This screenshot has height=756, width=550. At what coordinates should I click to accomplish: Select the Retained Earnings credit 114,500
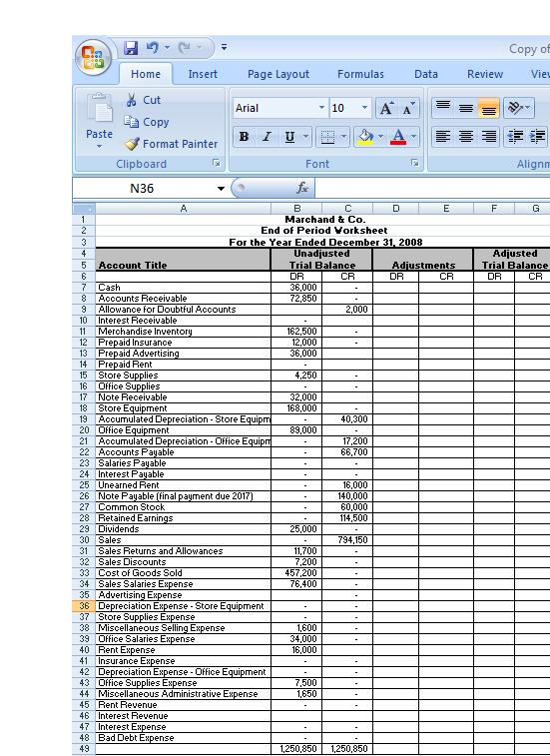347,518
